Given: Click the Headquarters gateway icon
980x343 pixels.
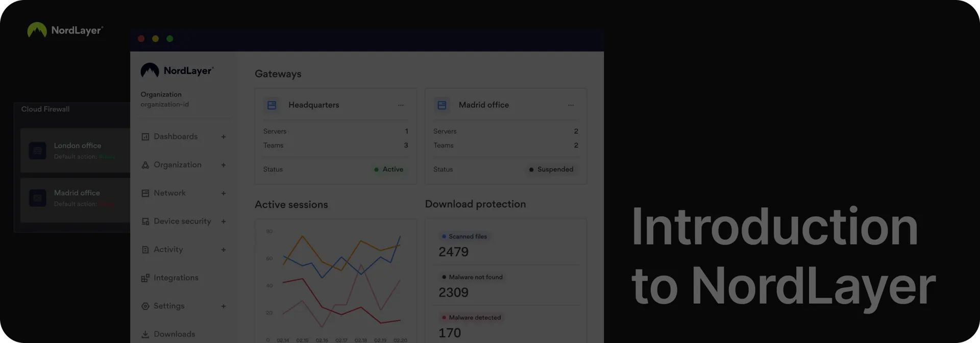Looking at the screenshot, I should 272,105.
